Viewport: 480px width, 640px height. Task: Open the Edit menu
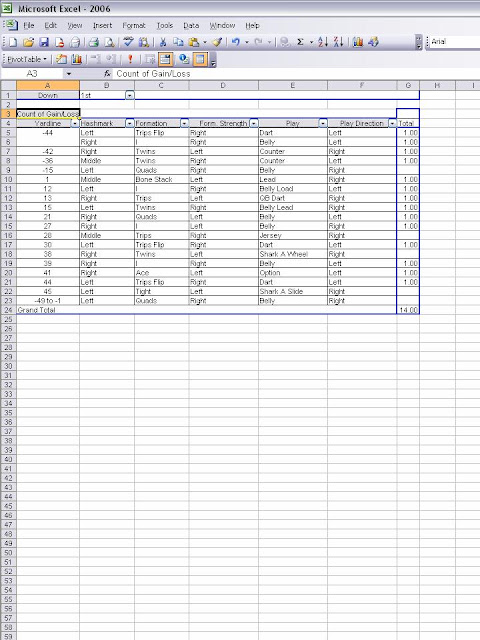coord(51,26)
